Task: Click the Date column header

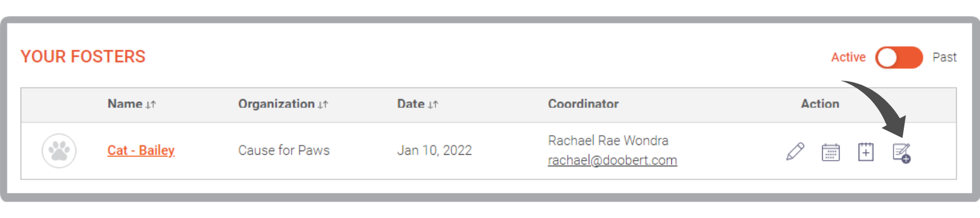Action: [411, 104]
